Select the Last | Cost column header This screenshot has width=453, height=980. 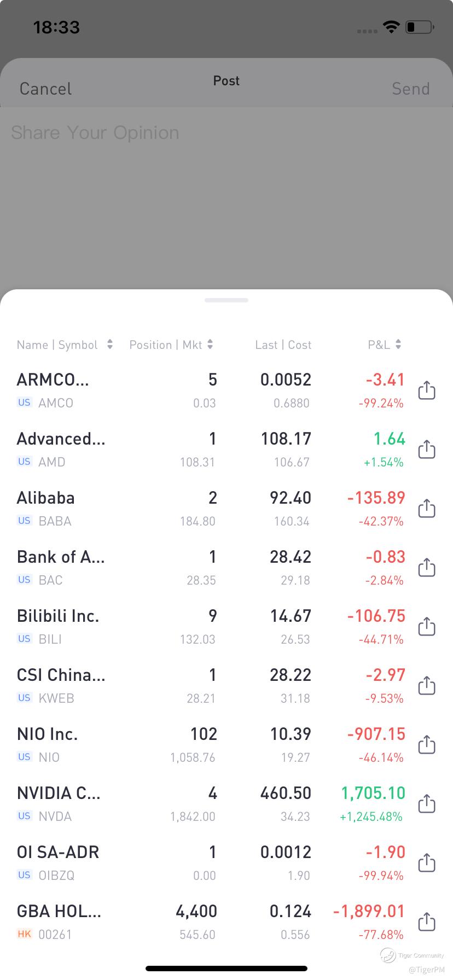283,345
